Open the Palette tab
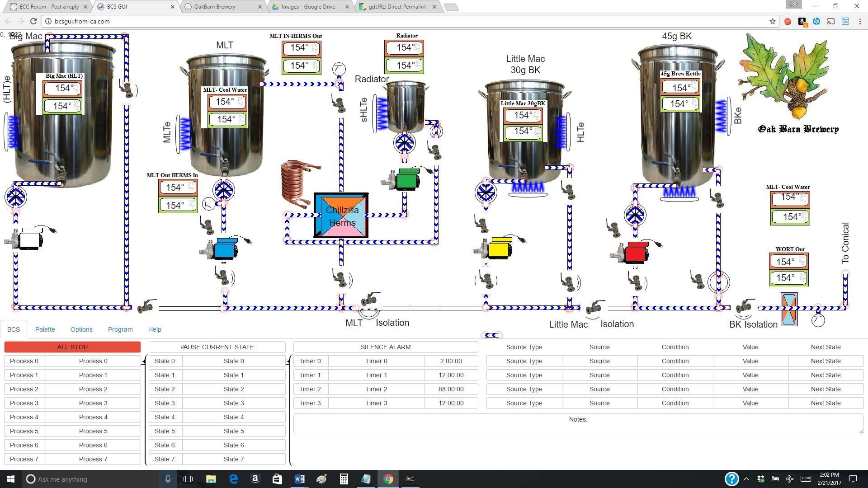Viewport: 868px width, 488px height. 45,329
